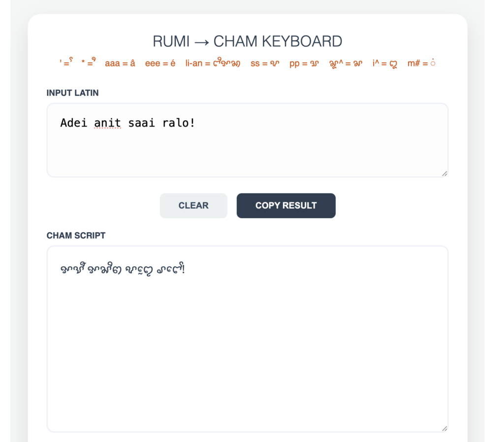The image size is (504, 442).
Task: Grab the Input Latin box resize handle
Action: [444, 173]
